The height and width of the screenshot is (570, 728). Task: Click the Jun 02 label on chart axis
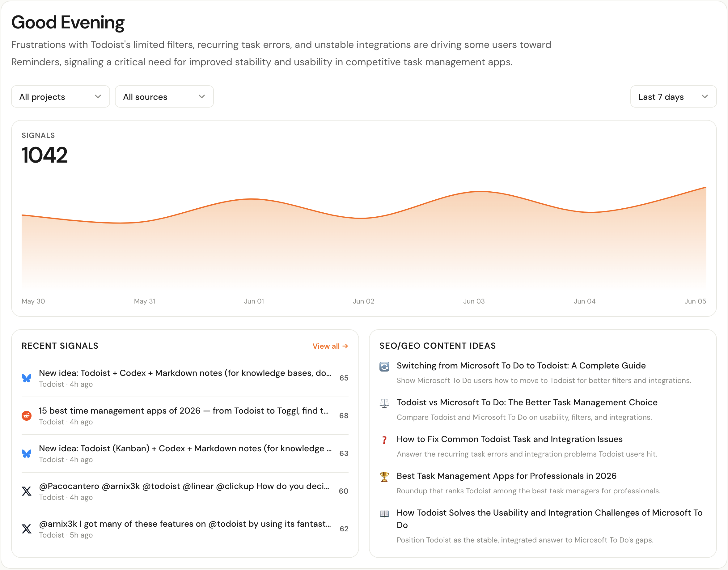click(x=363, y=301)
